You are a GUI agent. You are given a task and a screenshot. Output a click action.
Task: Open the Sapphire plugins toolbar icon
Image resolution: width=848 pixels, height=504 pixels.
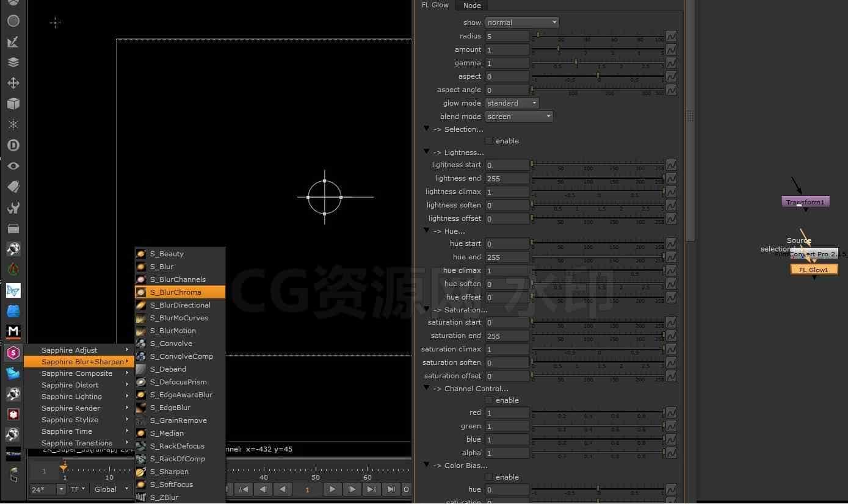13,352
